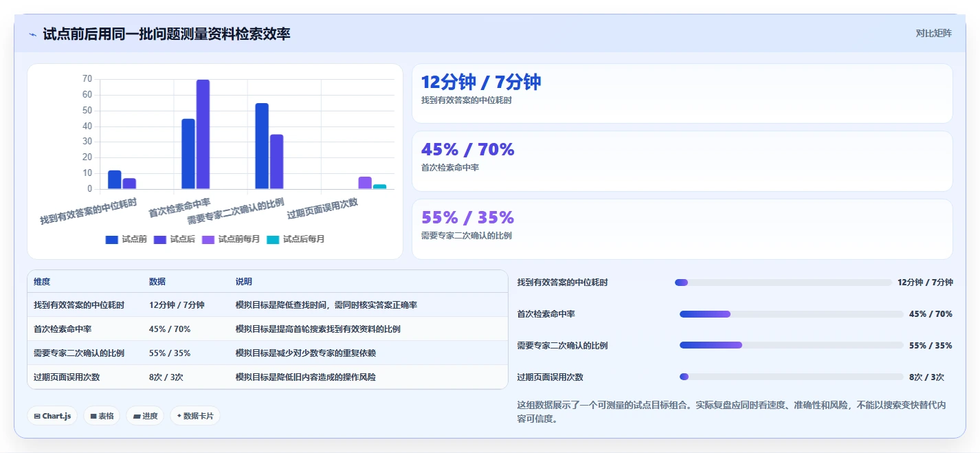Click the chart axis label 过期页面误用次数

(x=322, y=208)
